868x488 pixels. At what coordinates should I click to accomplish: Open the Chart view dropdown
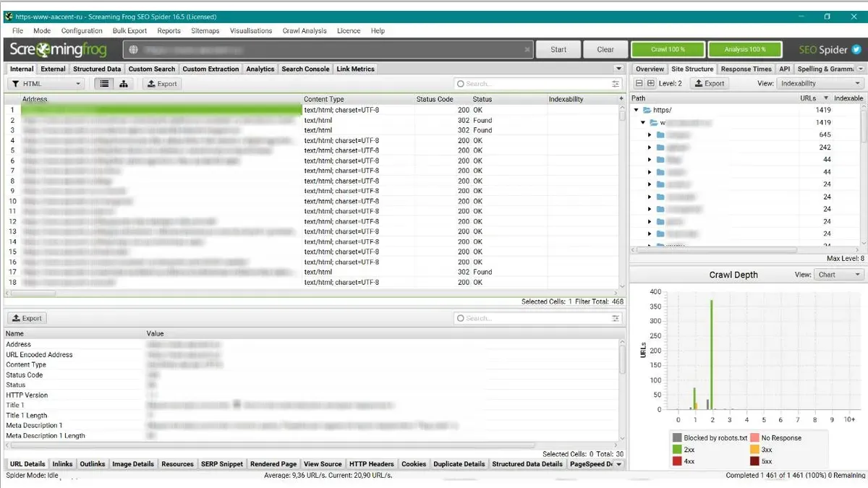click(839, 275)
